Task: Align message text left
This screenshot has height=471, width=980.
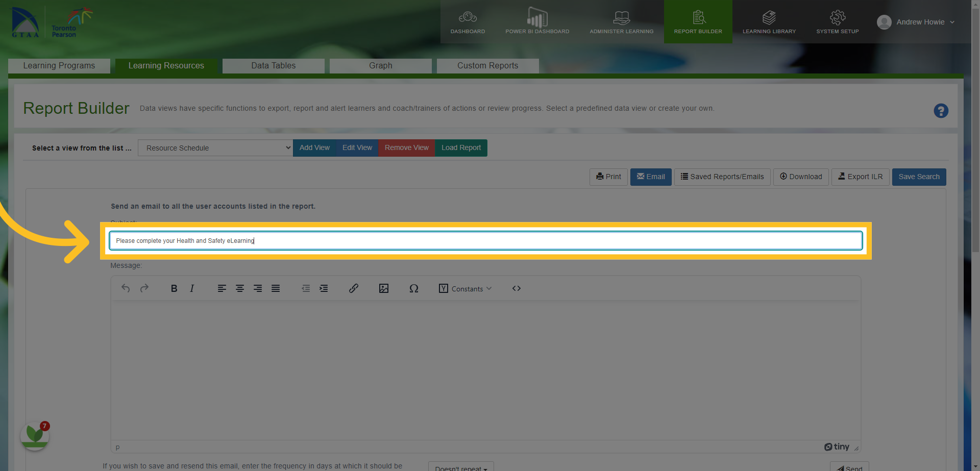Action: point(222,288)
